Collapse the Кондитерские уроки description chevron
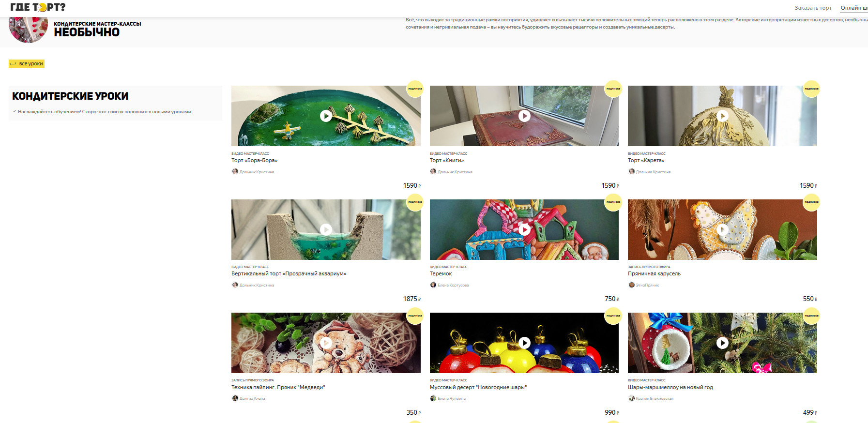Screen dimensions: 868x423 coord(15,111)
